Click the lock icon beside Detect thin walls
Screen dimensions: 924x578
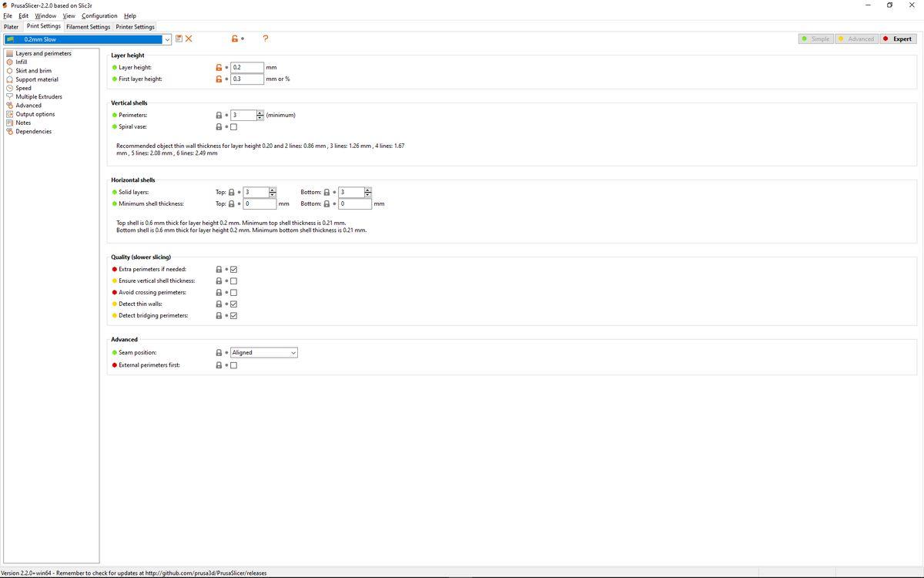tap(219, 304)
